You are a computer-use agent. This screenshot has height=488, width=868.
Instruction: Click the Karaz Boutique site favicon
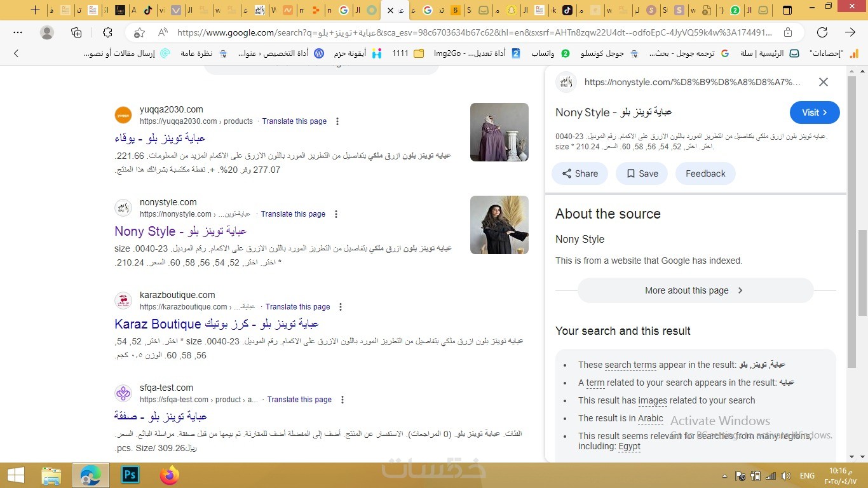pyautogui.click(x=123, y=301)
